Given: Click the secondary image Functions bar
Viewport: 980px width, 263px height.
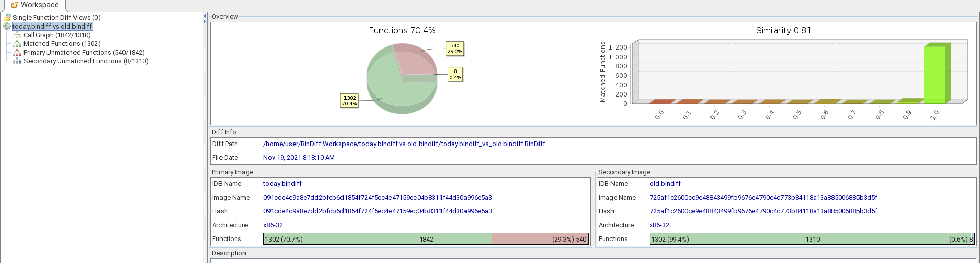Looking at the screenshot, I should pyautogui.click(x=812, y=239).
